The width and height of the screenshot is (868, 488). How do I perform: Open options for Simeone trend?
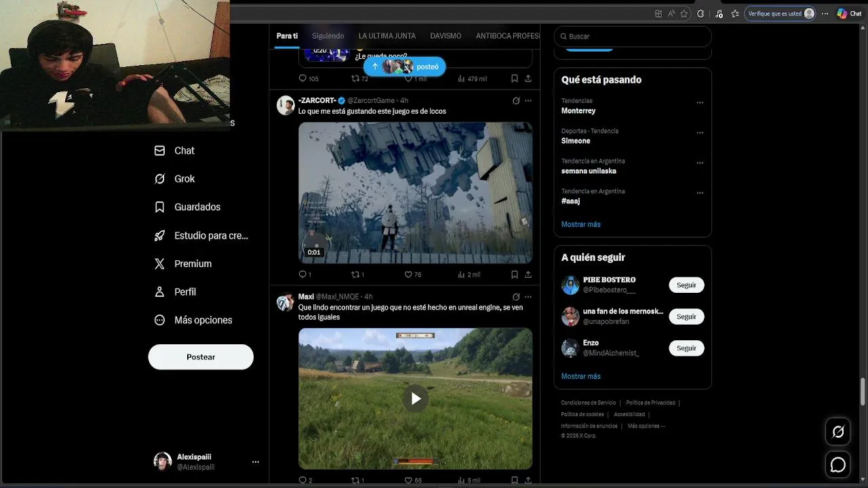(x=700, y=133)
